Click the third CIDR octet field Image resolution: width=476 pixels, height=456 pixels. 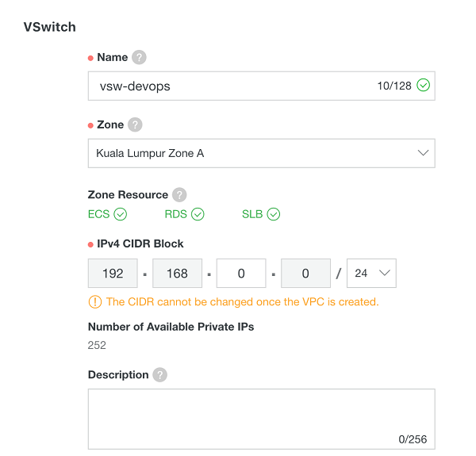pyautogui.click(x=241, y=273)
